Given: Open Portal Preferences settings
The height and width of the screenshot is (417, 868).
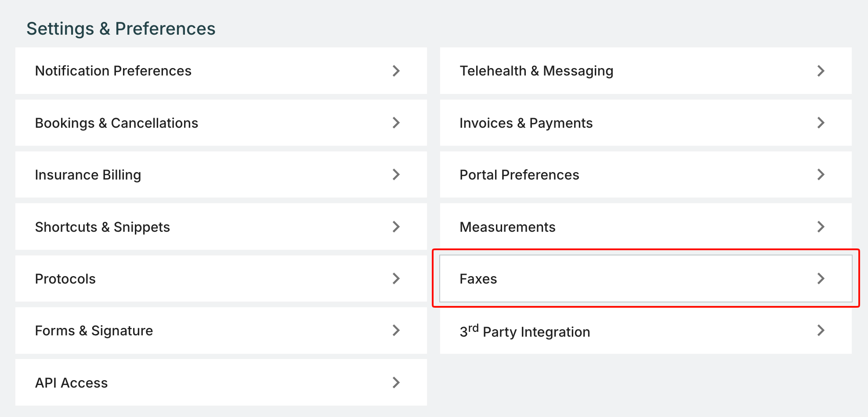Looking at the screenshot, I should (519, 175).
